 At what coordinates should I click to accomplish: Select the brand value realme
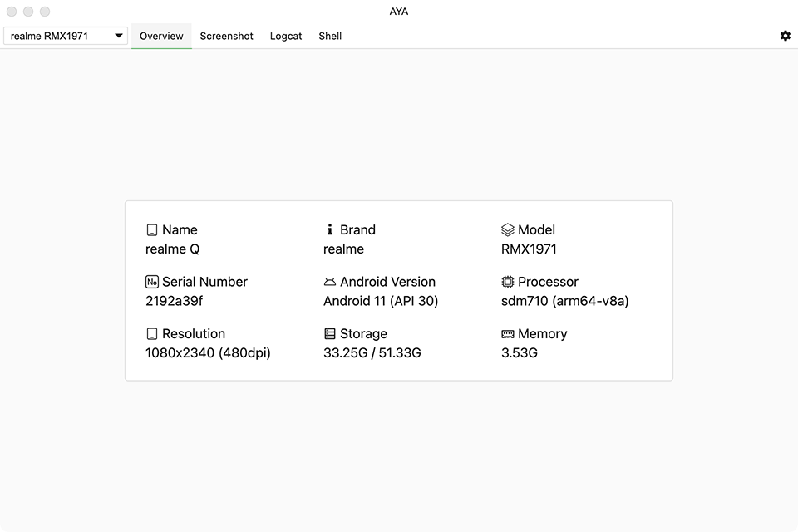(343, 249)
